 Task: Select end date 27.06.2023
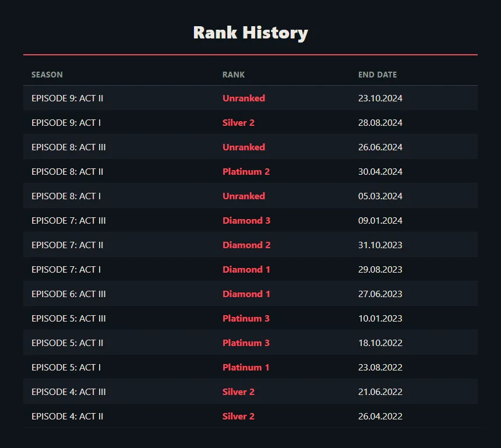pos(380,294)
